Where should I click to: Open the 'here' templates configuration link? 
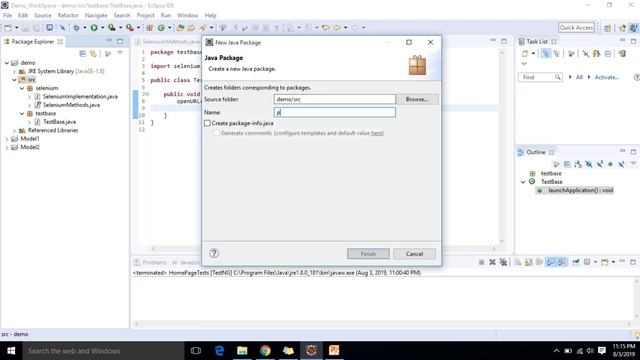pyautogui.click(x=377, y=133)
